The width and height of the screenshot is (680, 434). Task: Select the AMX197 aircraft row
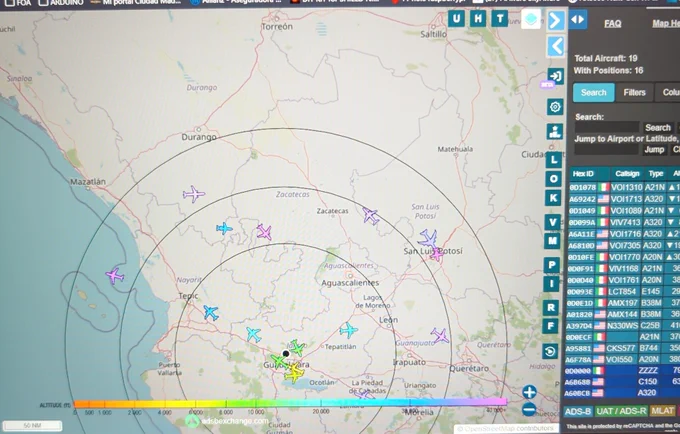pos(622,303)
